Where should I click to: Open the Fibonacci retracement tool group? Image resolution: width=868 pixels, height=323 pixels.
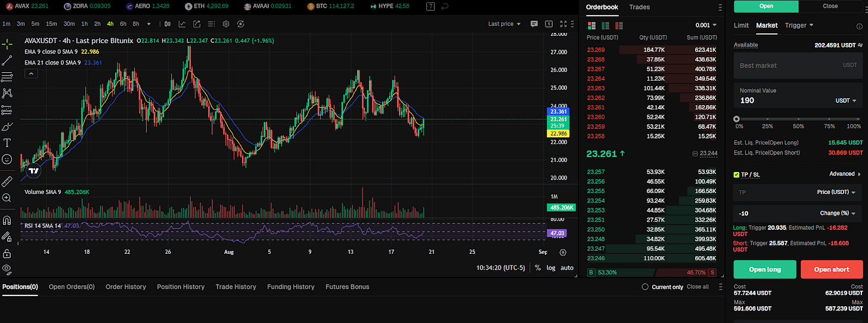7,77
